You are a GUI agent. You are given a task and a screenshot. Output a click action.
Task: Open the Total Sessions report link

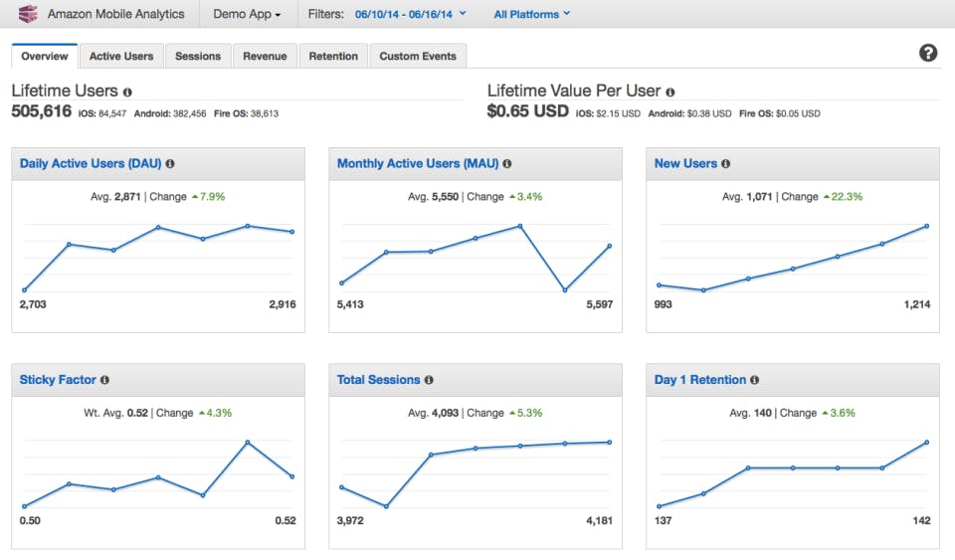(378, 380)
